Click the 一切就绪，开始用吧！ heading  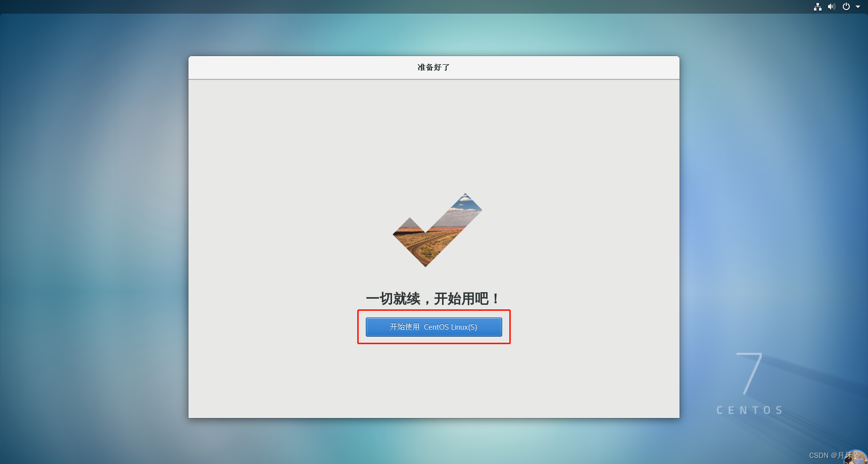pyautogui.click(x=433, y=299)
